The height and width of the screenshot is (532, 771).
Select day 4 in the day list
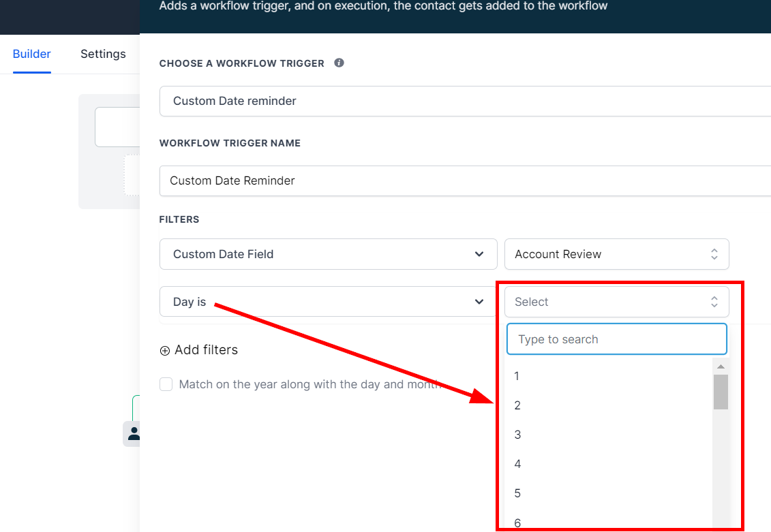tap(517, 464)
